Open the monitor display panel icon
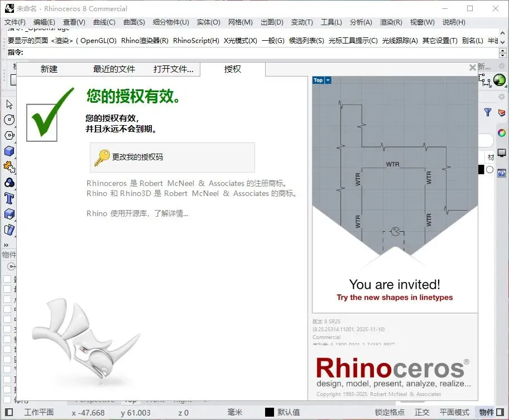The width and height of the screenshot is (509, 420). click(502, 152)
